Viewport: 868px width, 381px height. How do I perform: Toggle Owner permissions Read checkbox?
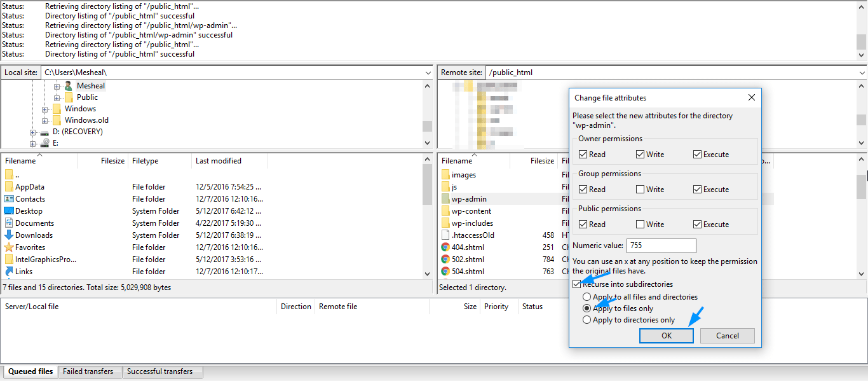point(583,155)
